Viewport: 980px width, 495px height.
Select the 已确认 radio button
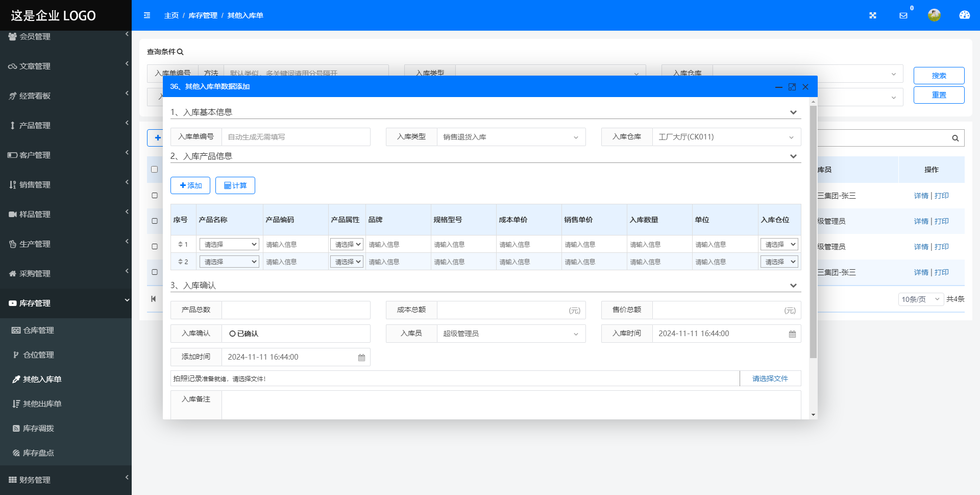(x=232, y=334)
